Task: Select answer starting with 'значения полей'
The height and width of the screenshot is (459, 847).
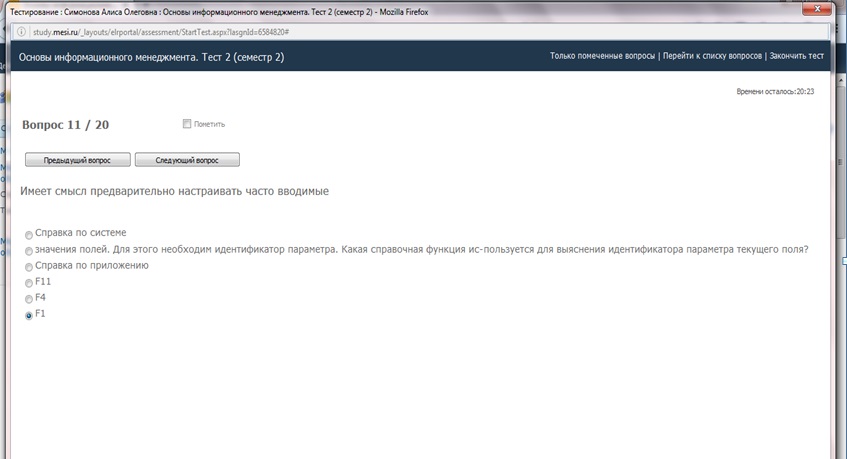Action: (29, 251)
